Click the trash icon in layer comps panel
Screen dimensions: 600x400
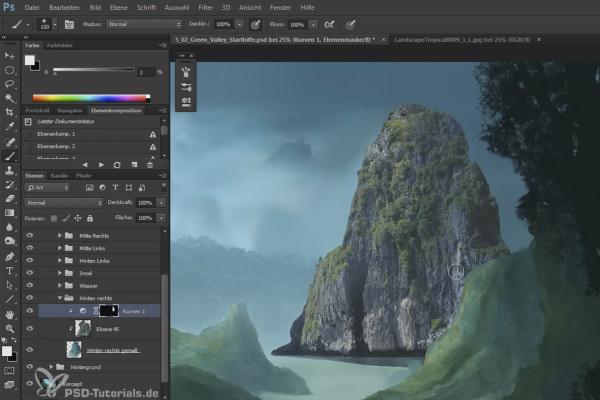(x=150, y=165)
